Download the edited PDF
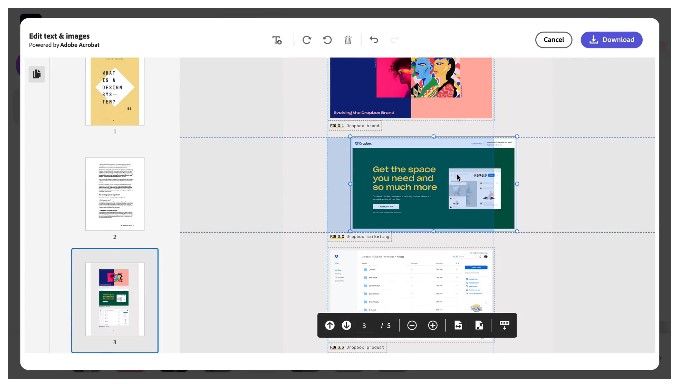 (612, 40)
